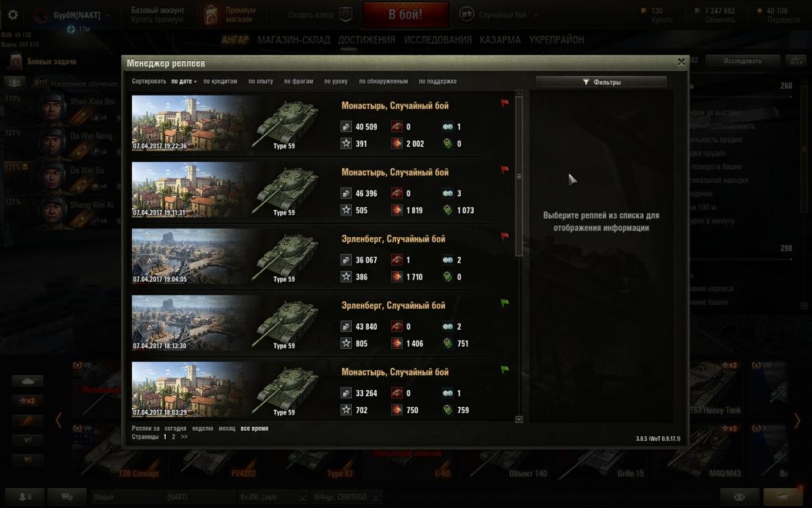Toggle the x2 bonus vehicle filter
This screenshot has height=508, width=812.
click(27, 401)
